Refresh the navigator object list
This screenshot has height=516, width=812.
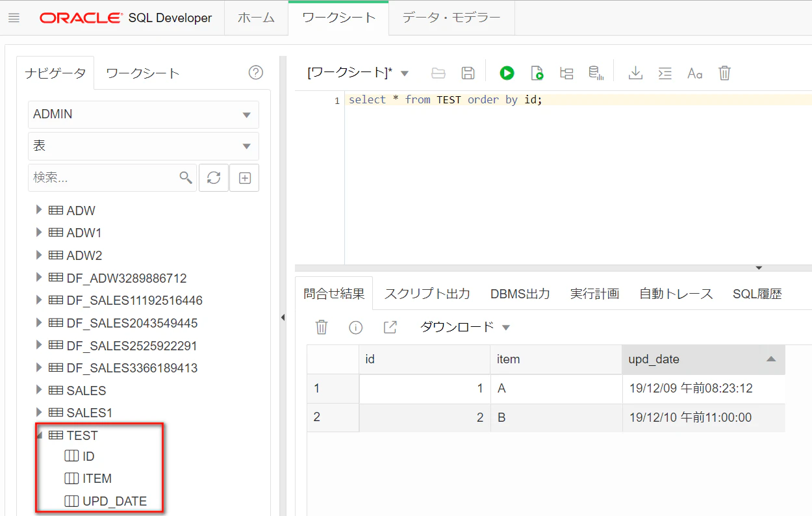214,177
